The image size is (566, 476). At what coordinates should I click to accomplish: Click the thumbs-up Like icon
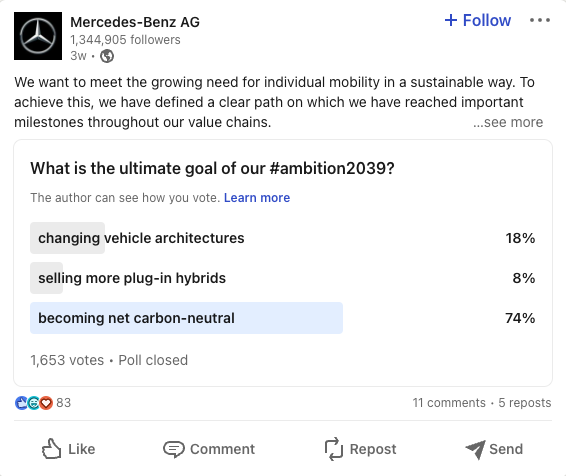tap(51, 449)
